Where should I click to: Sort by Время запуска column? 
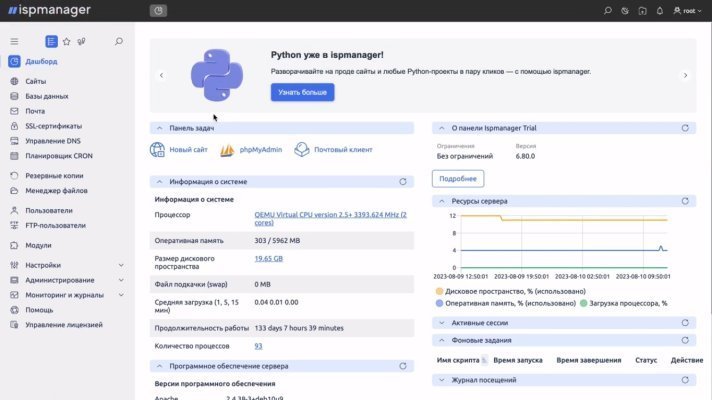tap(518, 360)
